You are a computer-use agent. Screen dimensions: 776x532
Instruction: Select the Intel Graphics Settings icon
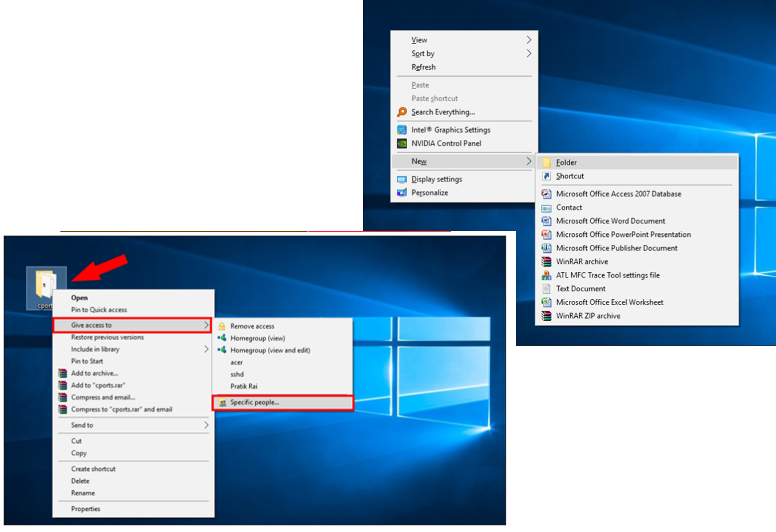point(402,130)
